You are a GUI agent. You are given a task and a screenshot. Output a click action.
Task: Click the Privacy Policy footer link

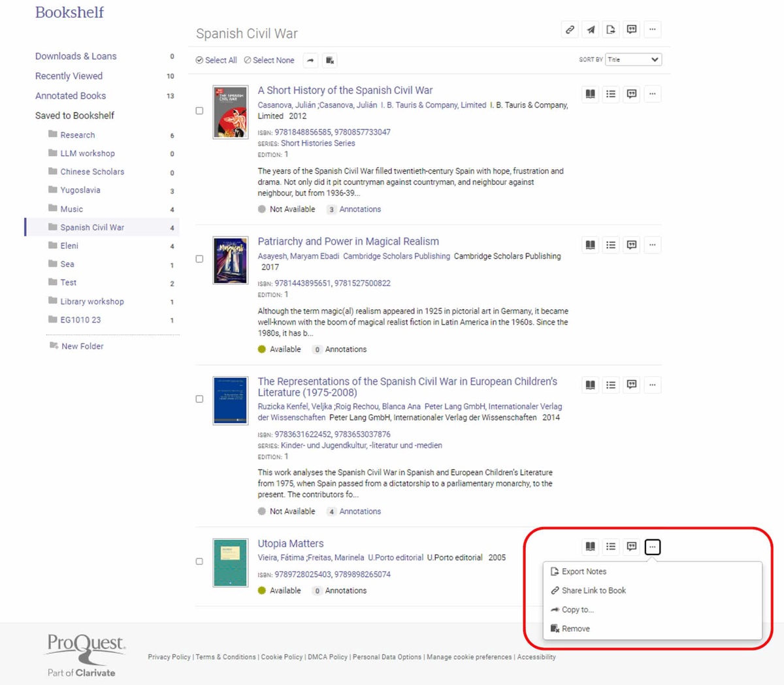[x=169, y=657]
